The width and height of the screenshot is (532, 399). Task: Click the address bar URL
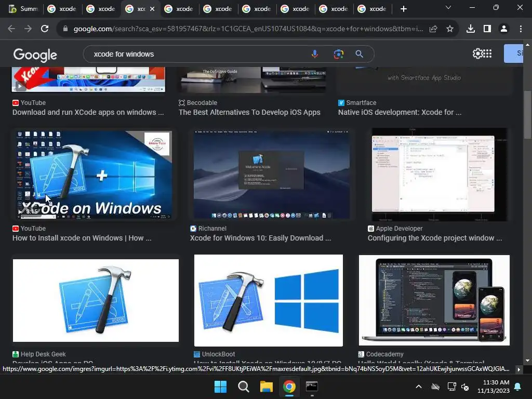(x=248, y=29)
